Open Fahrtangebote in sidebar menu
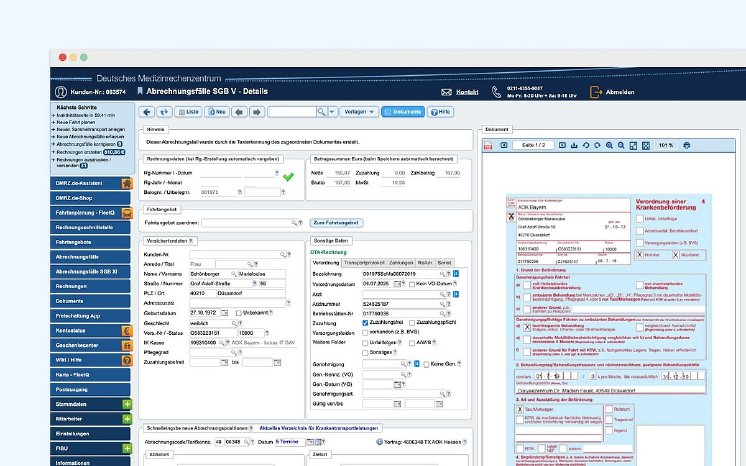Image resolution: width=746 pixels, height=466 pixels. click(90, 242)
